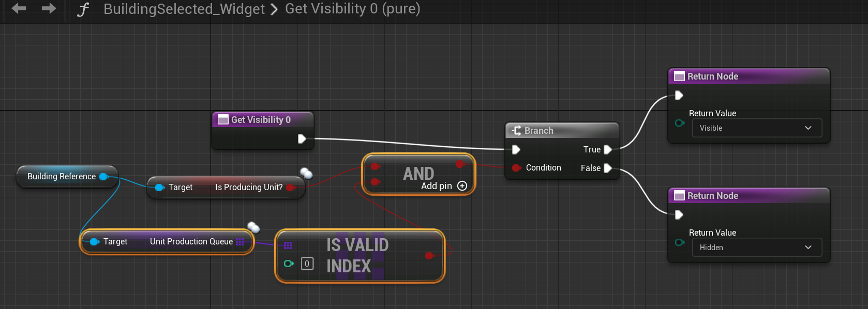Click IS VALID INDEX red output pin
Image resolution: width=868 pixels, height=309 pixels.
click(x=429, y=256)
